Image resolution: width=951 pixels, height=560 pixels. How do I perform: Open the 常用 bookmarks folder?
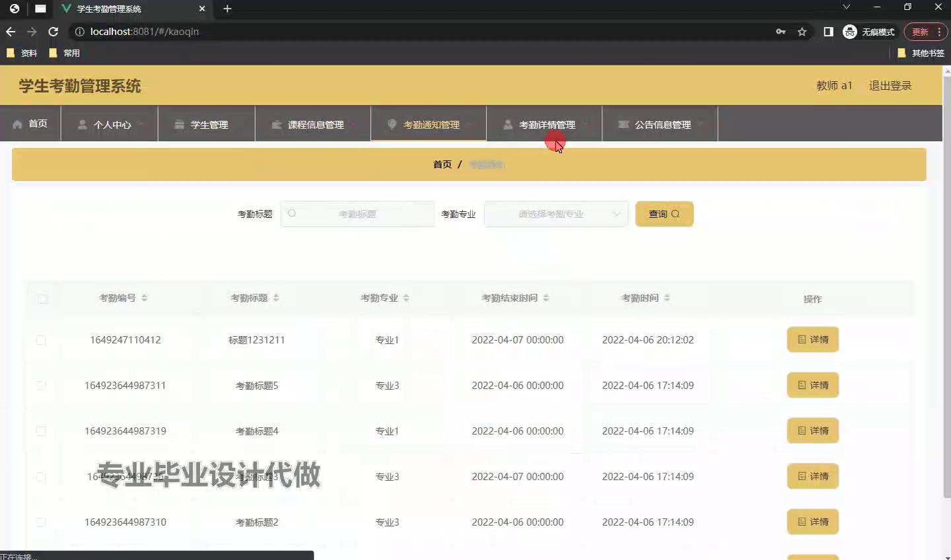click(64, 53)
